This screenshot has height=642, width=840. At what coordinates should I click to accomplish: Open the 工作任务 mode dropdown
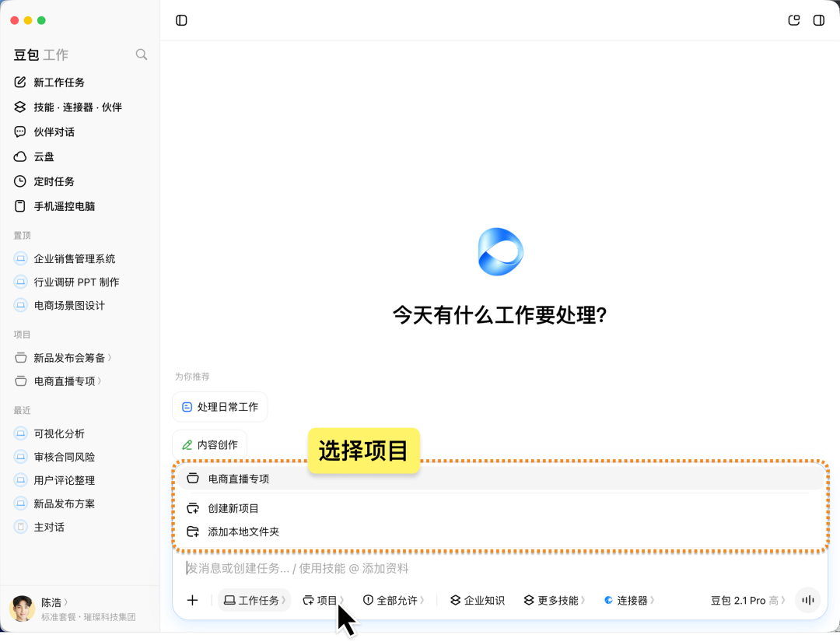click(x=254, y=600)
